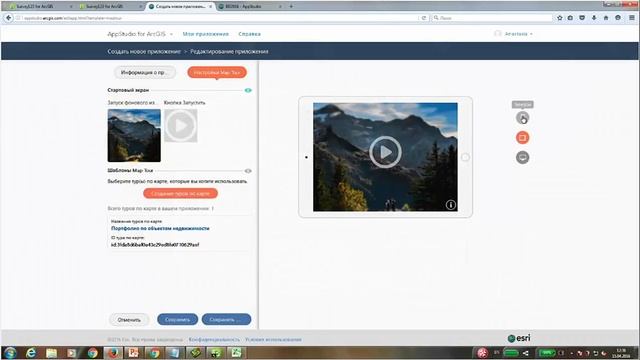Image resolution: width=640 pixels, height=360 pixels.
Task: Click the esri logo in footer
Action: click(519, 338)
